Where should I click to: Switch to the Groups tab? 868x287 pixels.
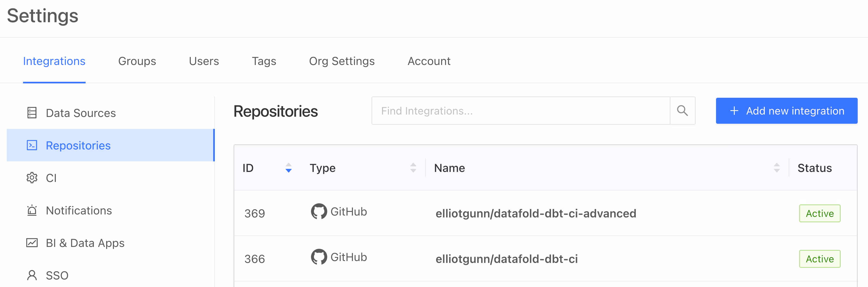coord(137,61)
